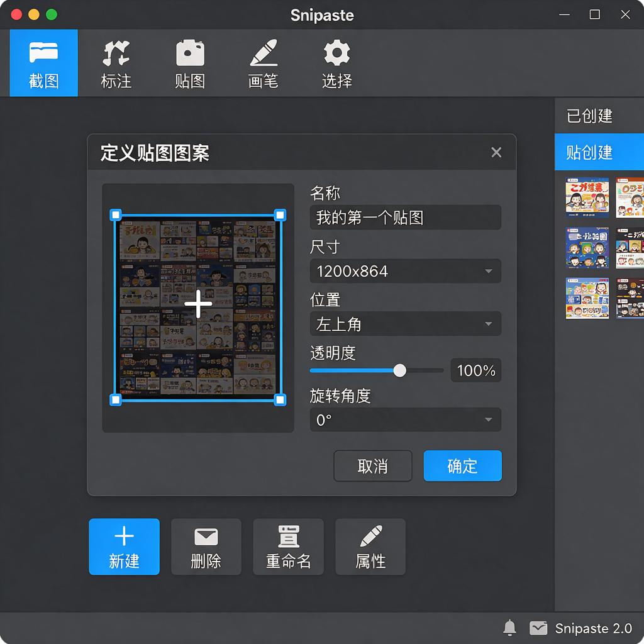Close the 定义贴图图案 dialog
The height and width of the screenshot is (644, 644).
tap(496, 152)
